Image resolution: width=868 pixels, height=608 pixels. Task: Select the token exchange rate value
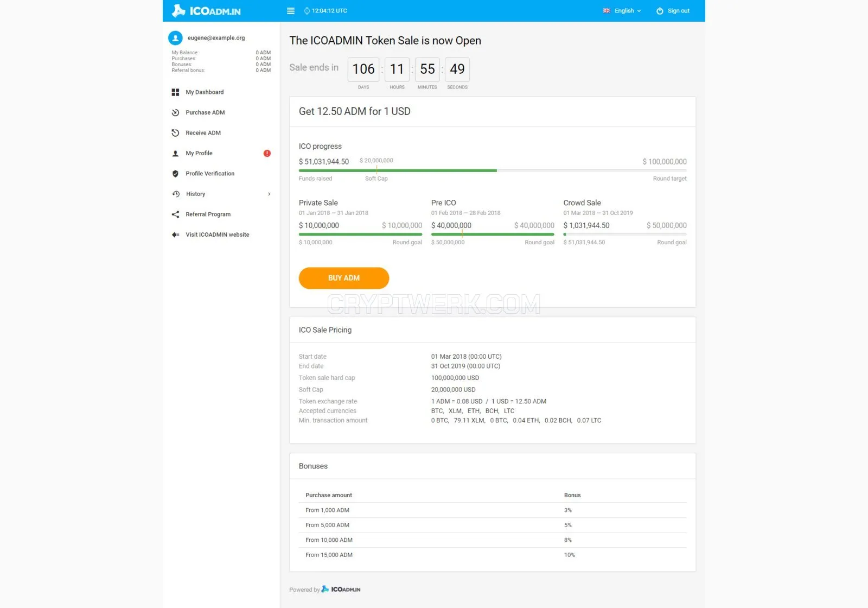489,402
